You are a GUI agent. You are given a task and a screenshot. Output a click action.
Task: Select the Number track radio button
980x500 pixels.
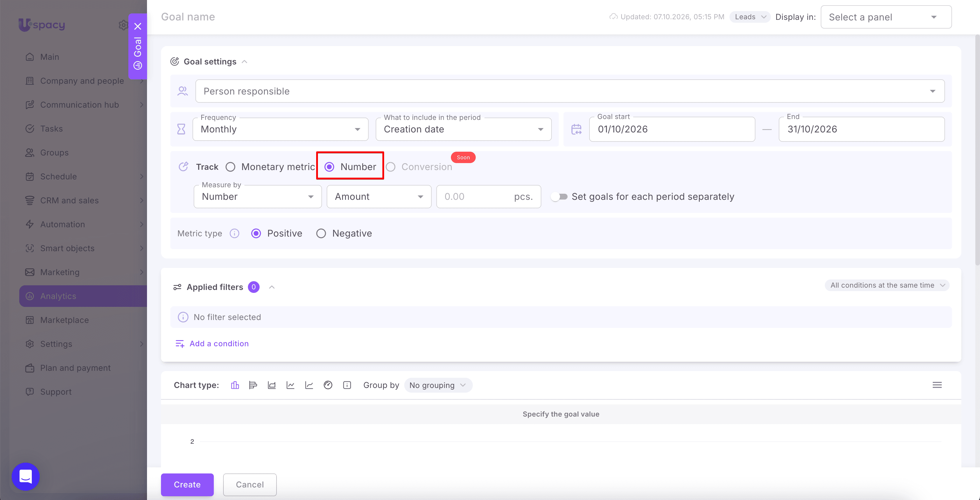[x=330, y=167]
